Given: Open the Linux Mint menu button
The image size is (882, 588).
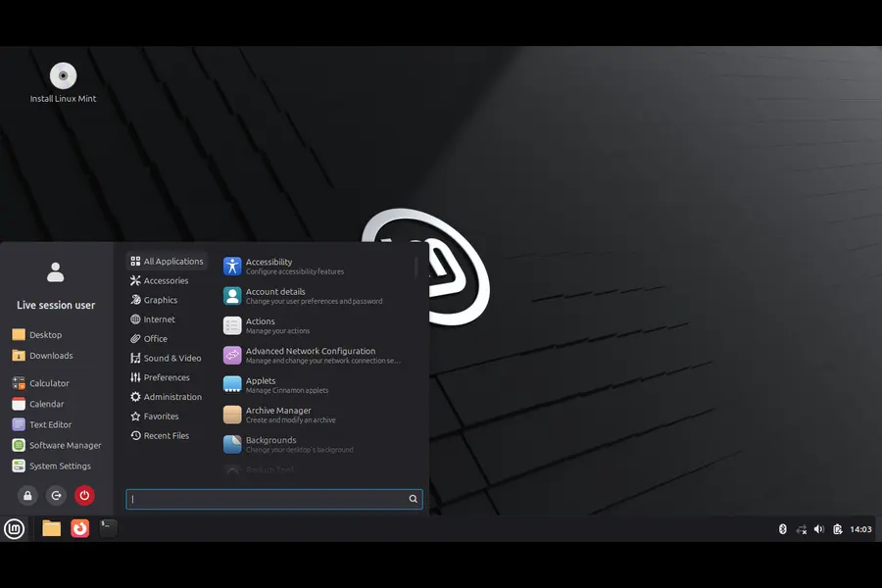Looking at the screenshot, I should 14,529.
